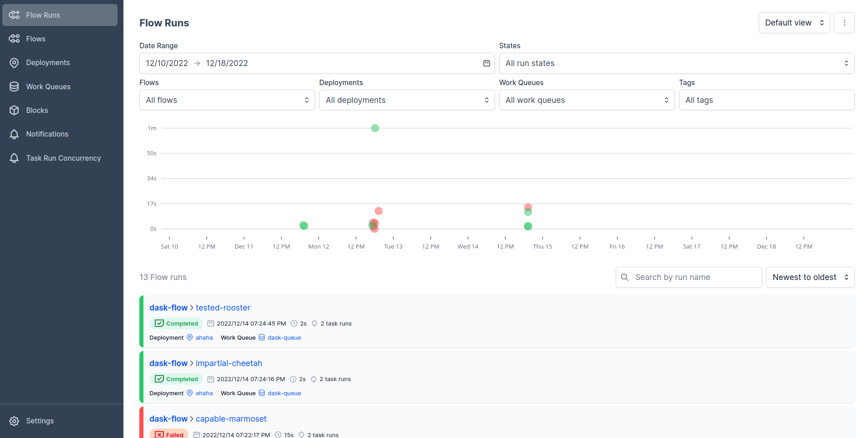Viewport: 868px width, 438px height.
Task: Click the Work Queues database icon
Action: click(x=14, y=87)
